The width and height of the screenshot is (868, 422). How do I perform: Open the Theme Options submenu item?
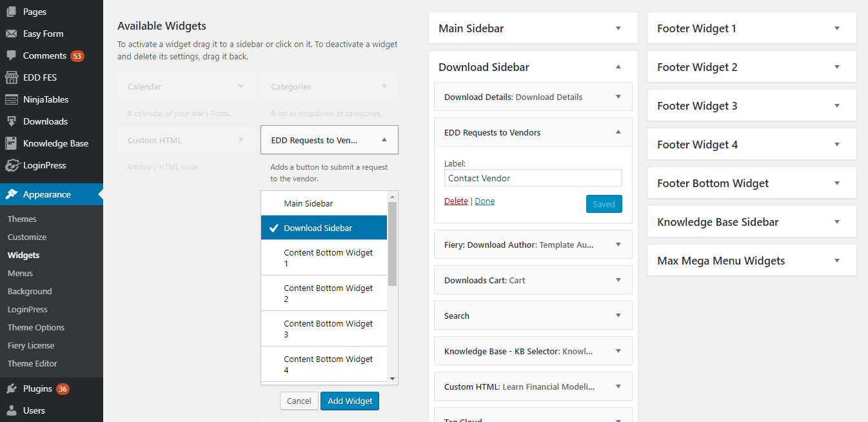[36, 327]
